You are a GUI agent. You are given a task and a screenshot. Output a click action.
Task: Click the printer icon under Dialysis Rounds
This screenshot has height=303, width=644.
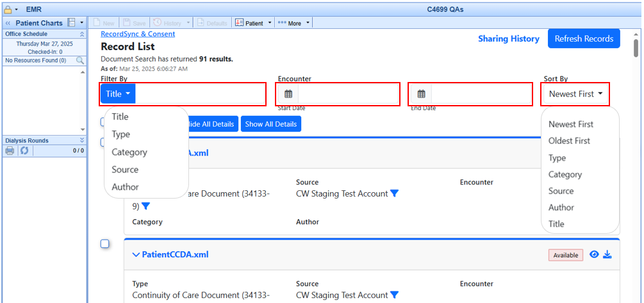click(10, 151)
